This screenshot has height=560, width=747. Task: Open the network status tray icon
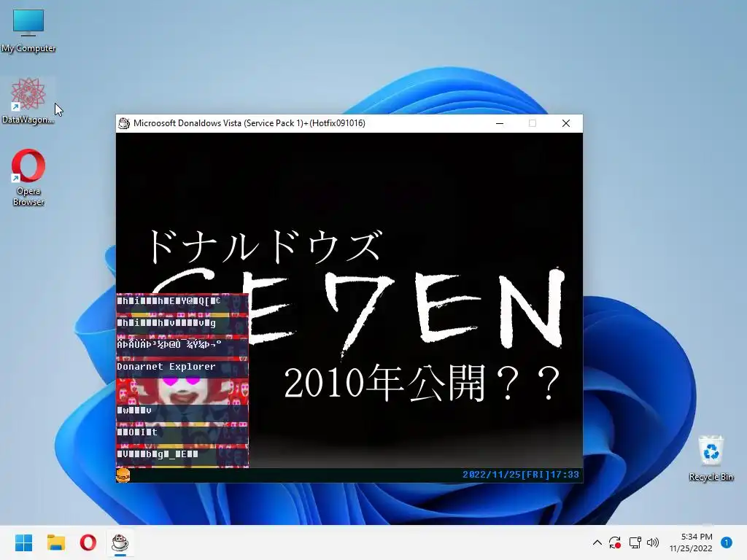[635, 542]
